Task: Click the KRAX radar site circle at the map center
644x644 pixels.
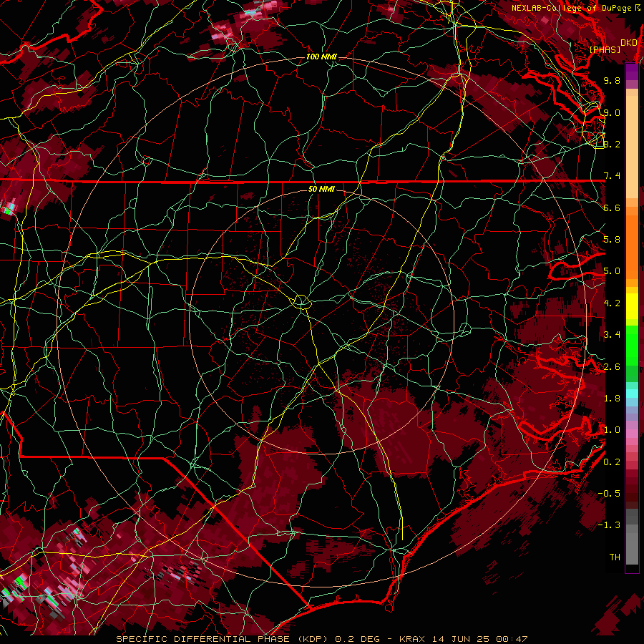Action: 301,302
